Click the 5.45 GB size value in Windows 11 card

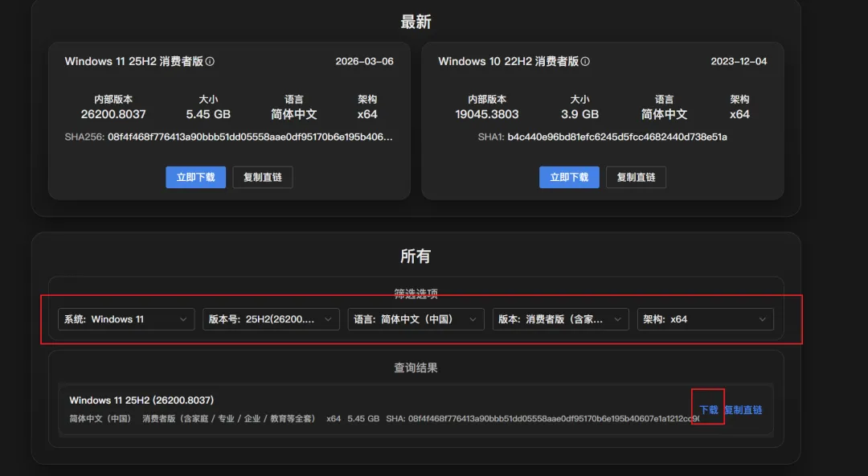click(x=208, y=114)
